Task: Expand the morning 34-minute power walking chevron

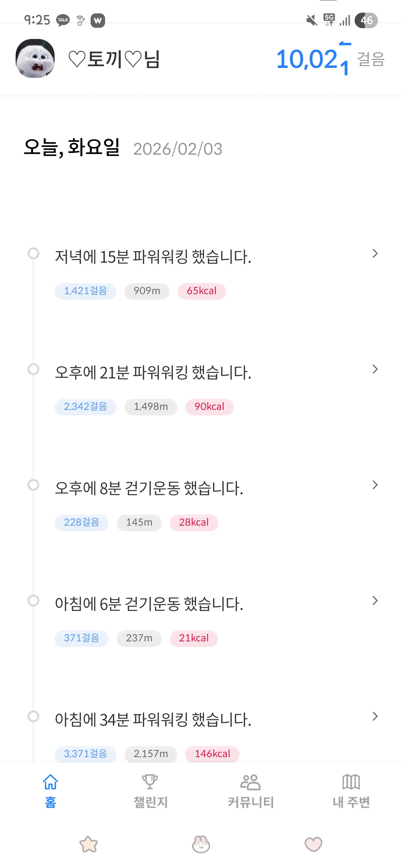Action: (x=375, y=717)
